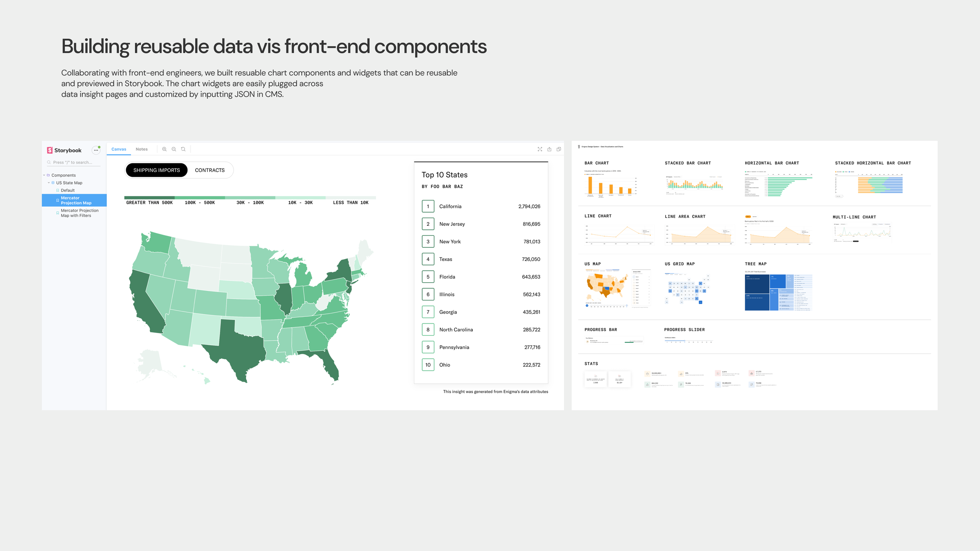Click rank 8 box beside North Carolina
This screenshot has width=980, height=551.
tap(428, 330)
